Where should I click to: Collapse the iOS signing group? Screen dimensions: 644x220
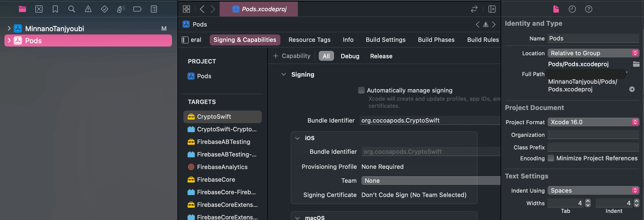pos(297,138)
